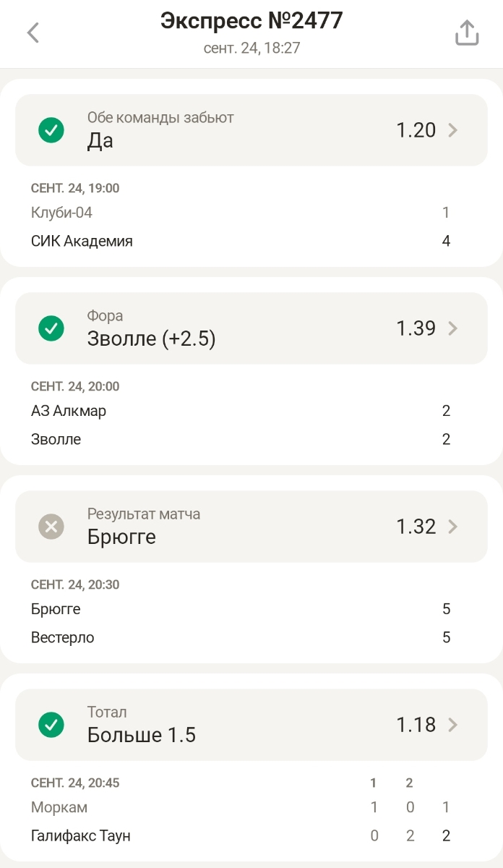Click green checkmark next to Зволле (+2.5)

pos(51,328)
